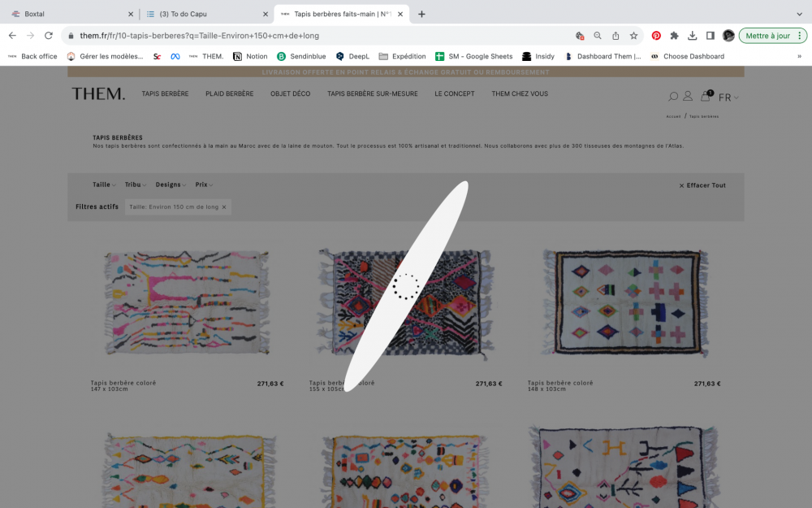Click the THEM. site logo
Screen dimensions: 812x508
click(x=98, y=93)
